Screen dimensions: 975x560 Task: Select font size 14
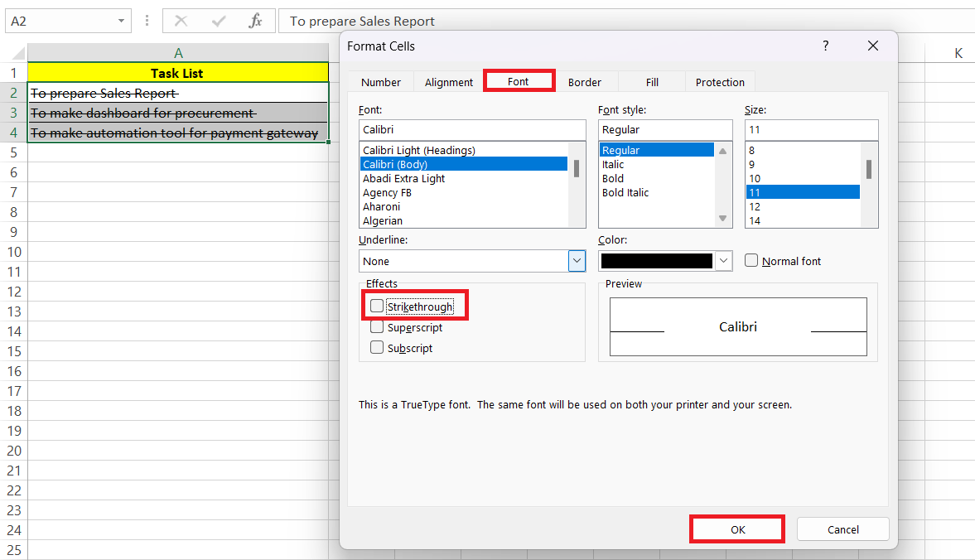(x=803, y=220)
